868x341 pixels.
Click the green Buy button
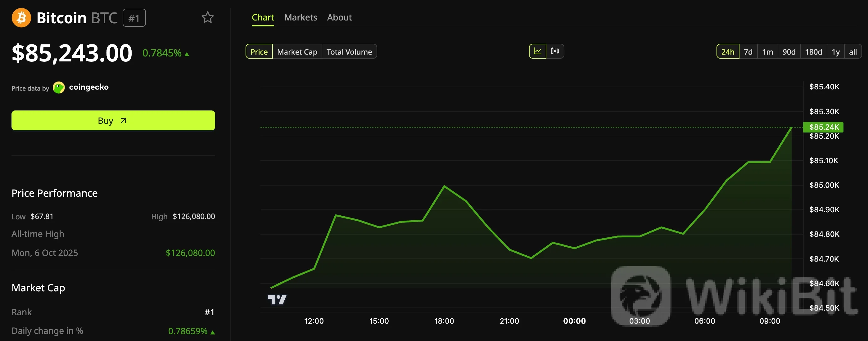click(113, 120)
